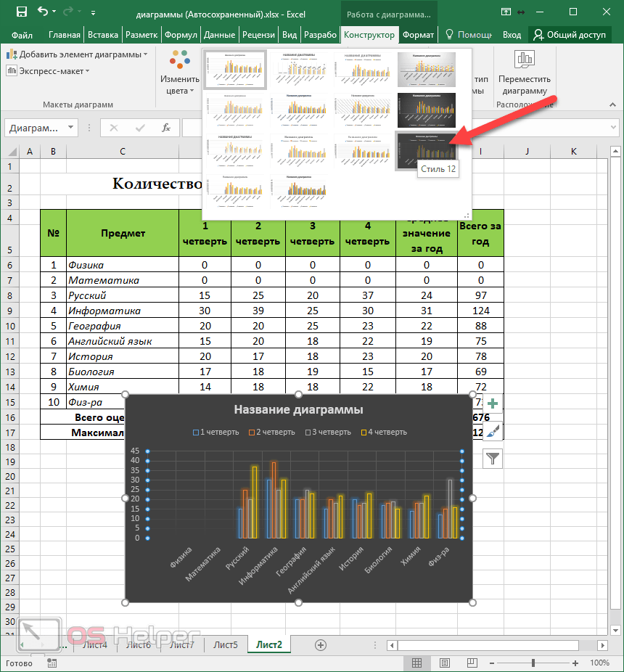
Task: Click the Вход sign-in button
Action: click(512, 35)
